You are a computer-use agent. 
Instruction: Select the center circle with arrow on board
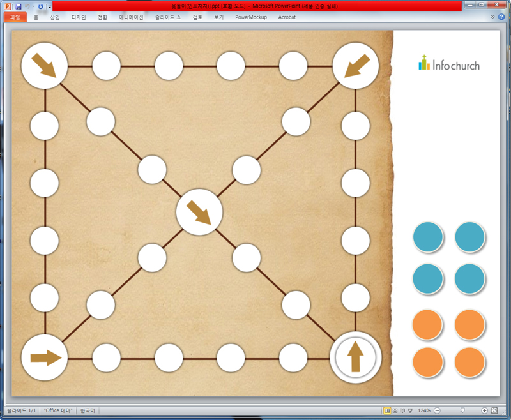199,213
